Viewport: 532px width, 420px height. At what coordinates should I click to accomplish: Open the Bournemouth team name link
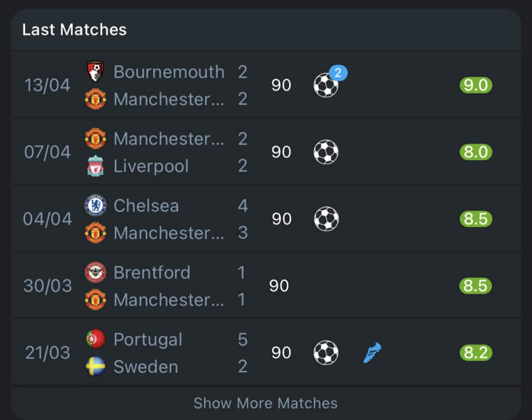(x=169, y=72)
